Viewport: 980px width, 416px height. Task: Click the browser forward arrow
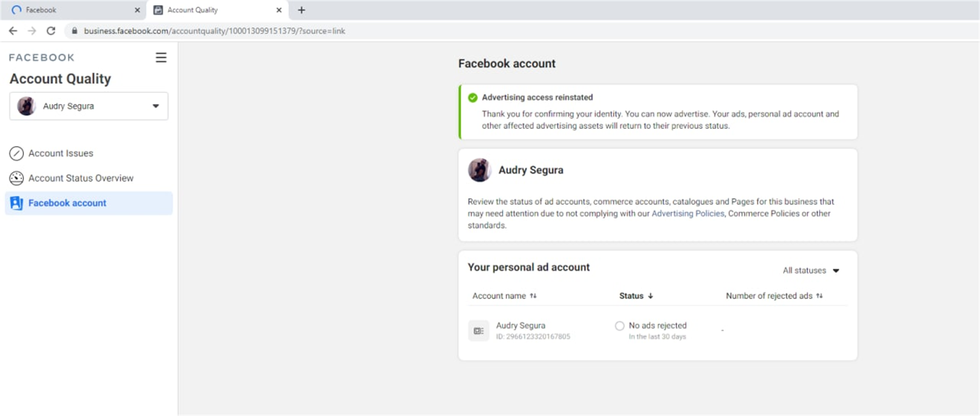click(x=32, y=31)
